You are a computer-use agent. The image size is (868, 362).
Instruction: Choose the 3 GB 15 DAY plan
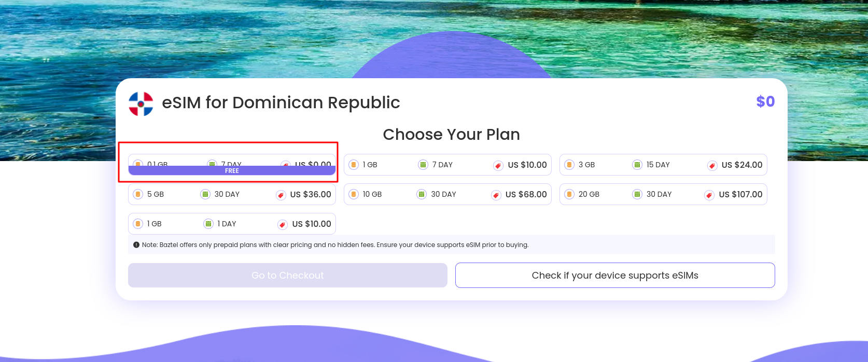pos(663,165)
